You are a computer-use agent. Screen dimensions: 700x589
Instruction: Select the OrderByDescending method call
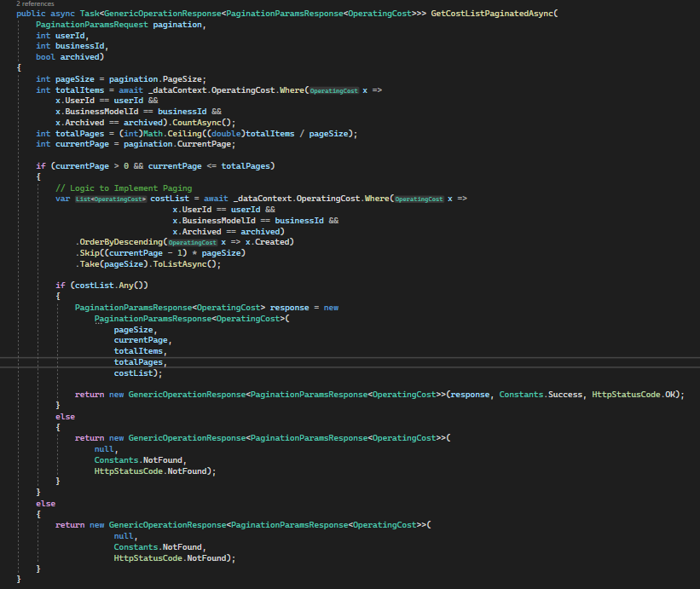121,242
